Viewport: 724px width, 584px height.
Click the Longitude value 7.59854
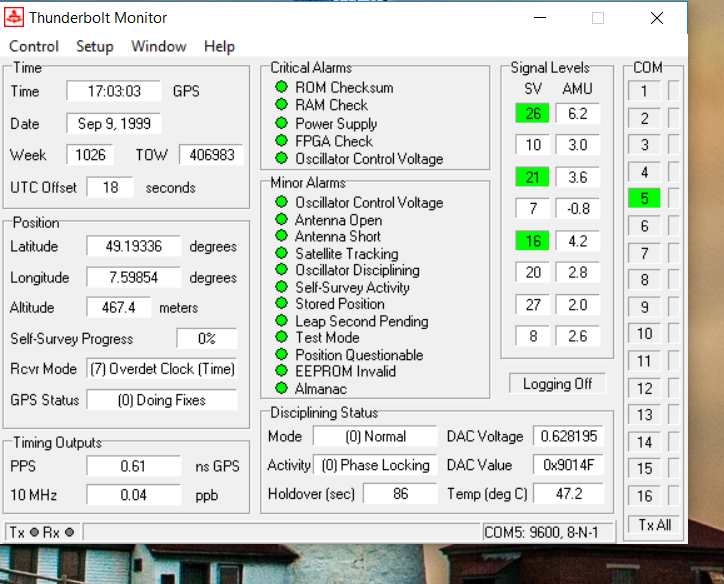point(133,277)
